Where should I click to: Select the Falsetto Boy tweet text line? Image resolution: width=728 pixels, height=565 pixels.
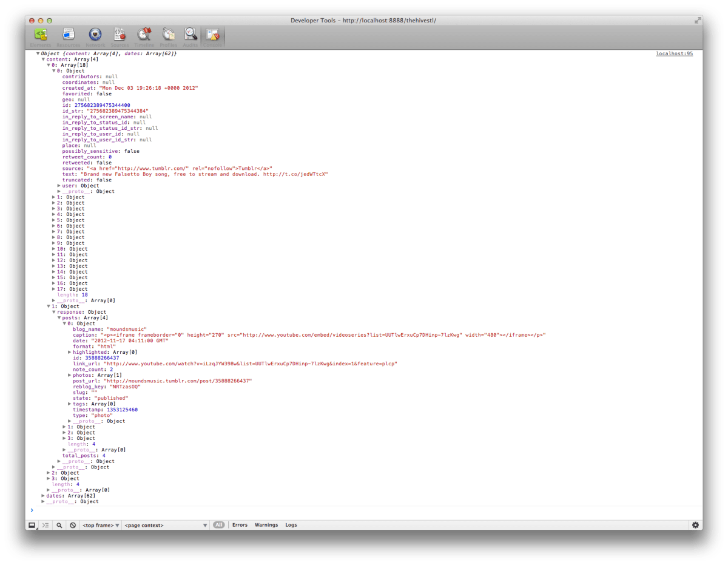(195, 174)
